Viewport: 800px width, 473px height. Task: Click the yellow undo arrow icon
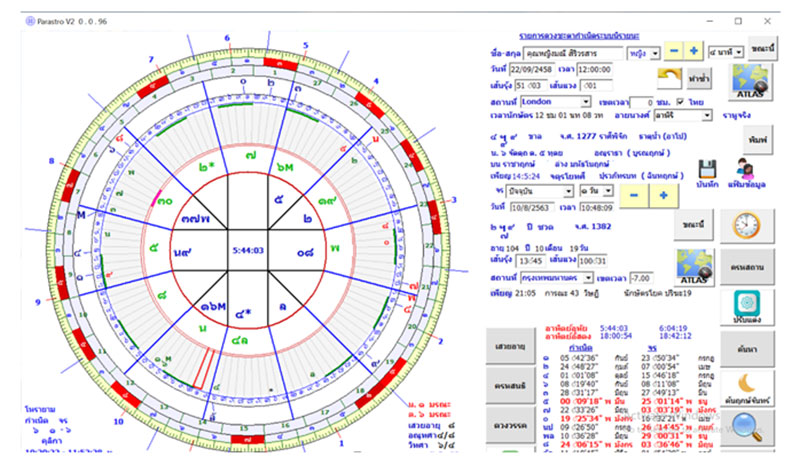(x=670, y=78)
